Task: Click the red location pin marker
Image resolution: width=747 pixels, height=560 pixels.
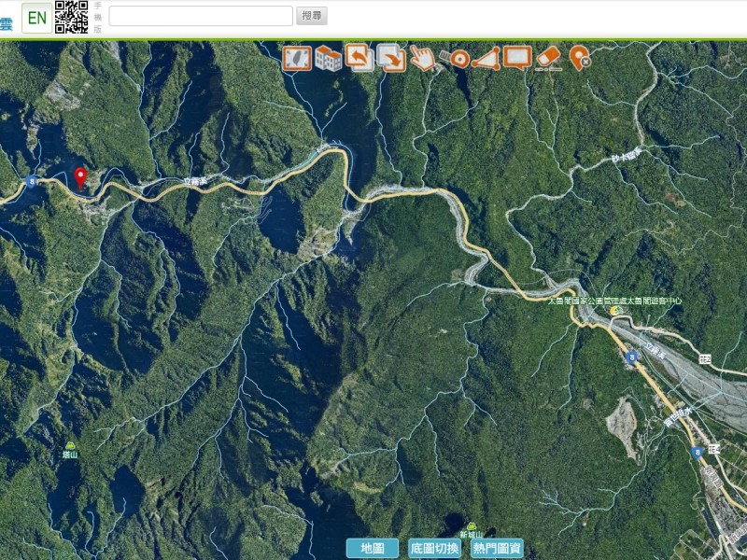Action: pyautogui.click(x=80, y=177)
